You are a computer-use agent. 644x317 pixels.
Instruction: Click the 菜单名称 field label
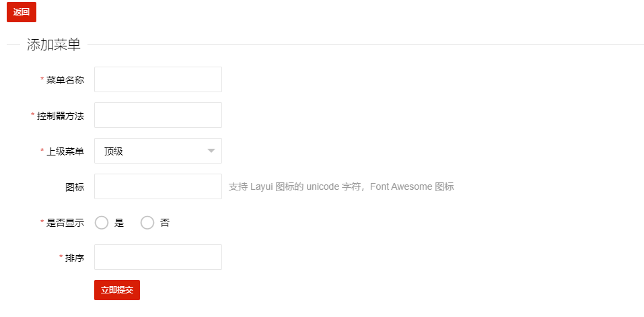click(65, 80)
